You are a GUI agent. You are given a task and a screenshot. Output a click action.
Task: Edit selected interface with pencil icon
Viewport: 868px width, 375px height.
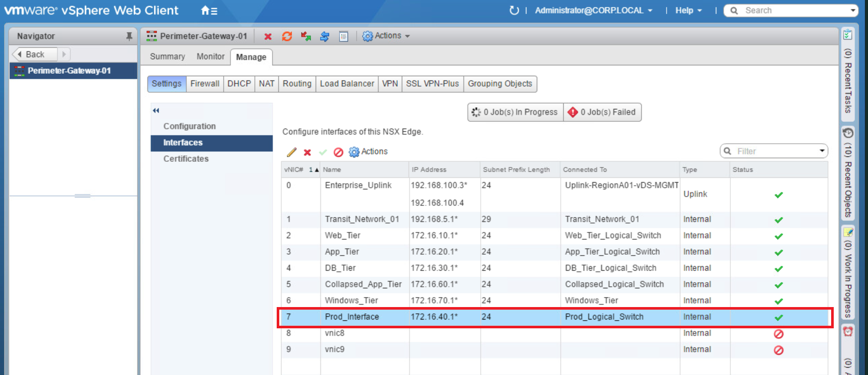[292, 152]
